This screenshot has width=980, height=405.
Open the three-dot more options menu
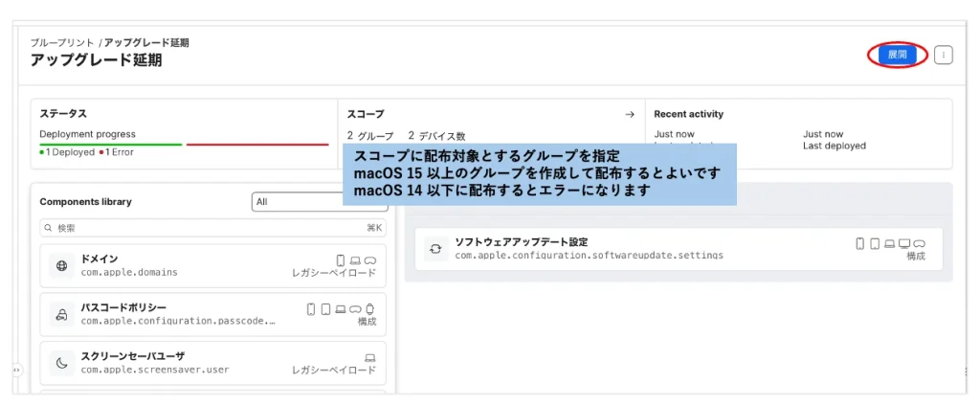click(944, 56)
